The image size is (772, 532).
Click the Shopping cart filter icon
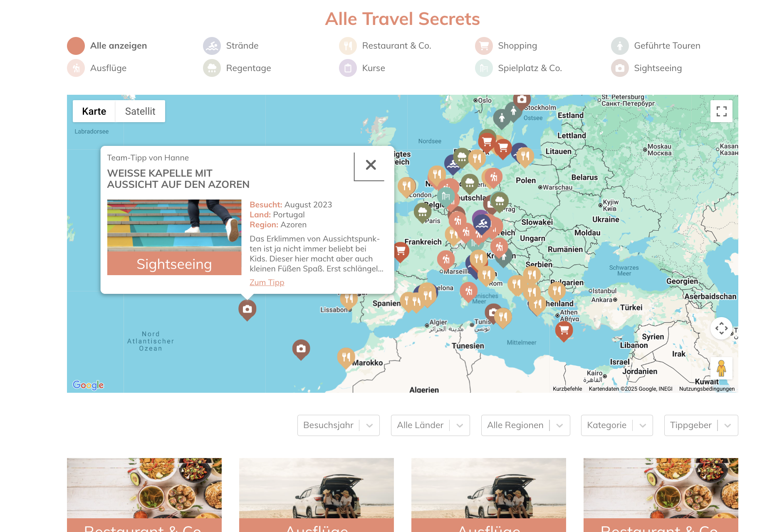[x=484, y=46]
